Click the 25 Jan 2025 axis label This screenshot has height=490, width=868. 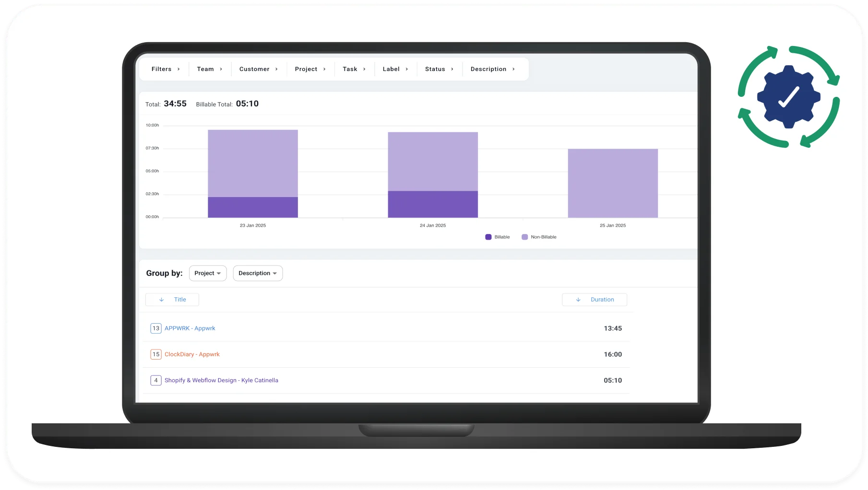[x=613, y=225]
